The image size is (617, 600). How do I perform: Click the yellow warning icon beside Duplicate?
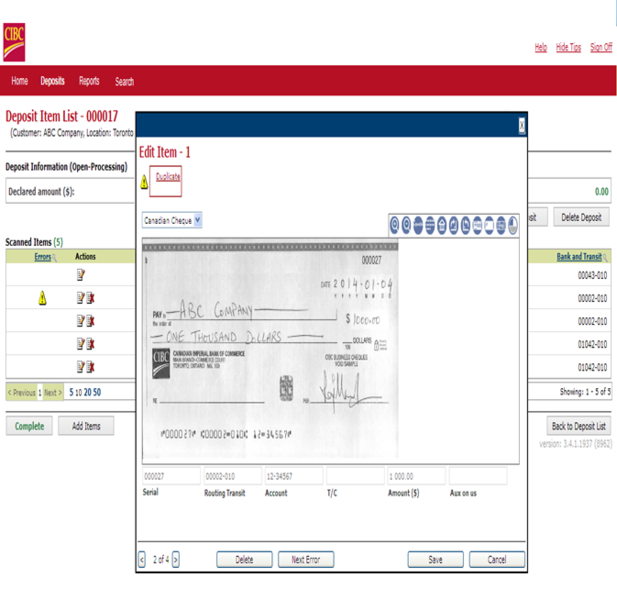[144, 182]
